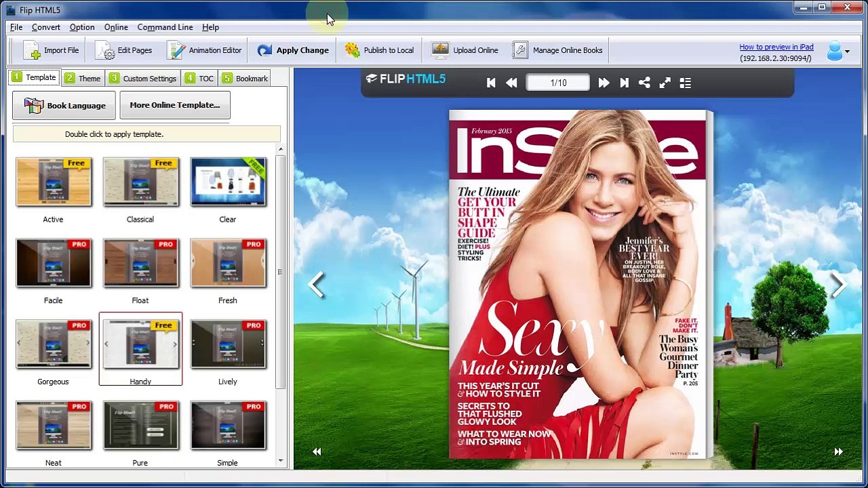The width and height of the screenshot is (868, 488).
Task: Open the Online menu
Action: tap(116, 27)
